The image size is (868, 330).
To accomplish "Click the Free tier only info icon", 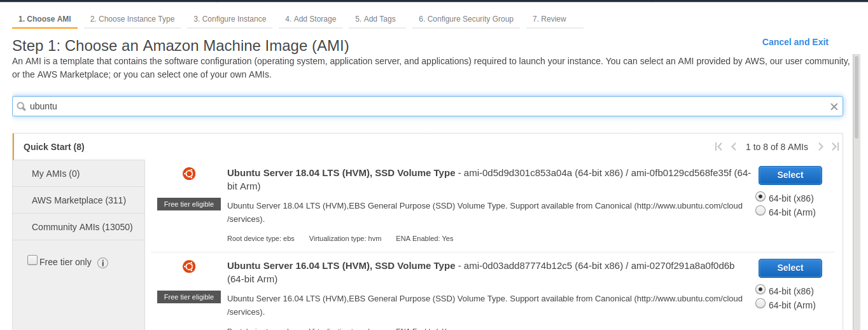I will pyautogui.click(x=102, y=263).
